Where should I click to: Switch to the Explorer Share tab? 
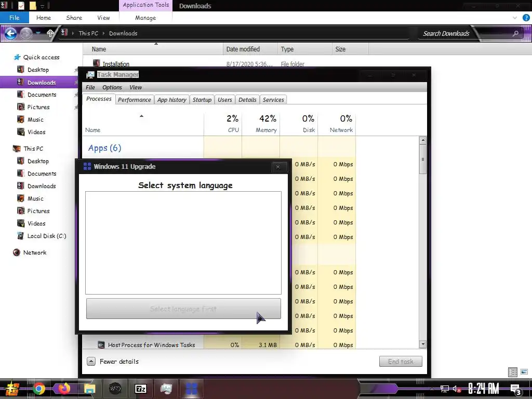[x=74, y=18]
